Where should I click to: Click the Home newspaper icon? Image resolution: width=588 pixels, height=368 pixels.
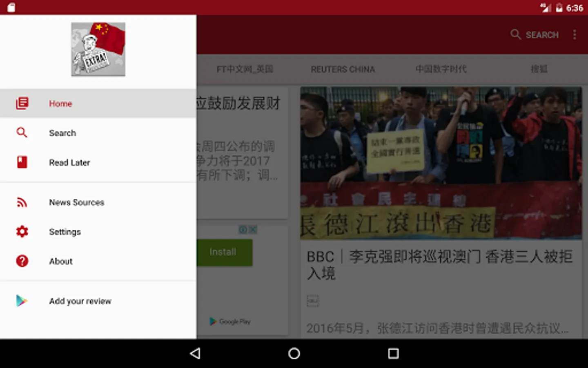click(22, 103)
